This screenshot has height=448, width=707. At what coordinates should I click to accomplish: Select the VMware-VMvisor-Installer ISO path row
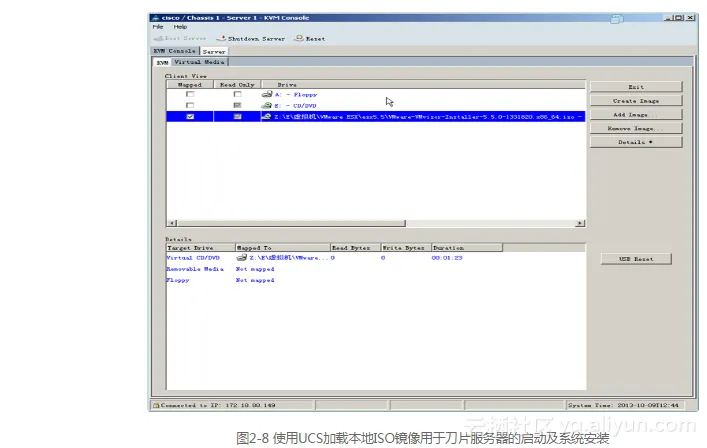coord(376,116)
